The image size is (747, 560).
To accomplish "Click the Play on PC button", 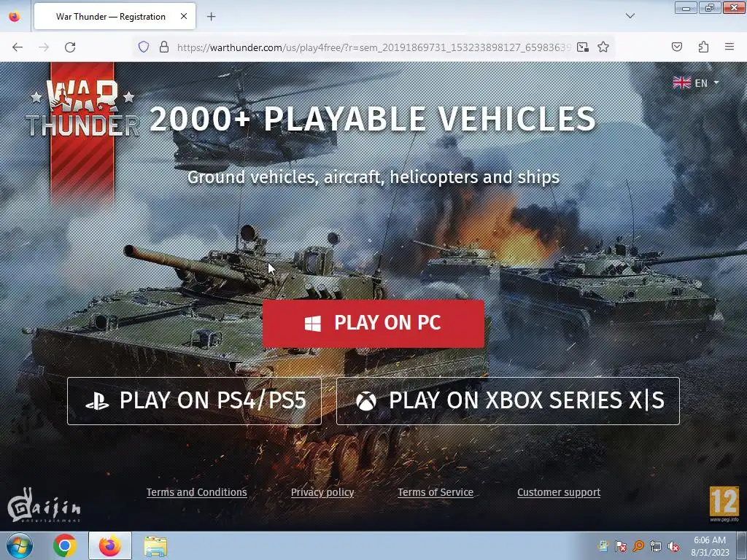I will click(373, 323).
